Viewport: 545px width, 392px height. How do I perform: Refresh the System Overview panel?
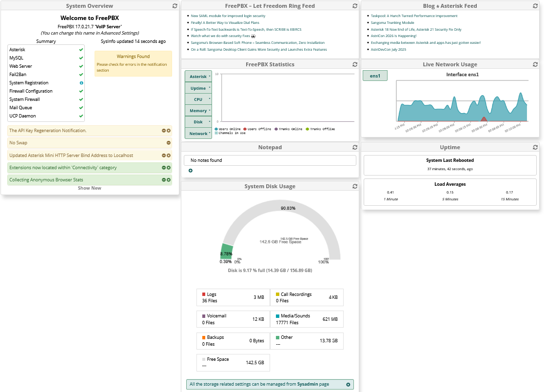click(x=175, y=6)
